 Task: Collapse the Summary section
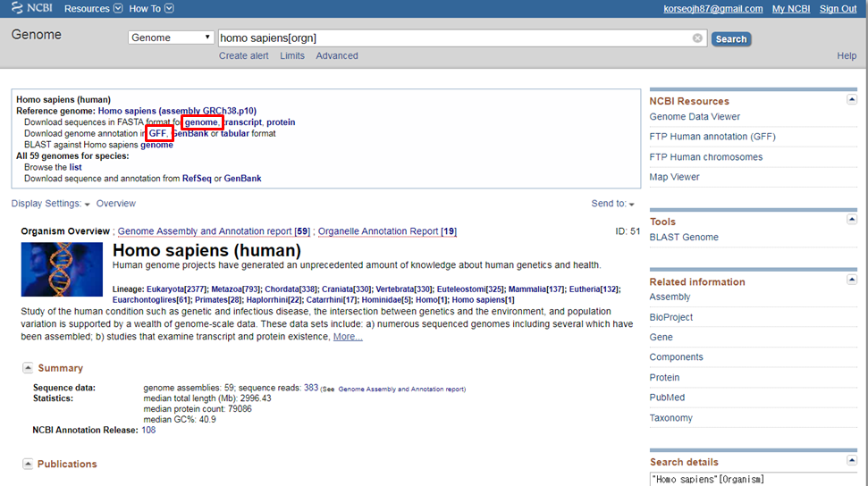pos(28,368)
